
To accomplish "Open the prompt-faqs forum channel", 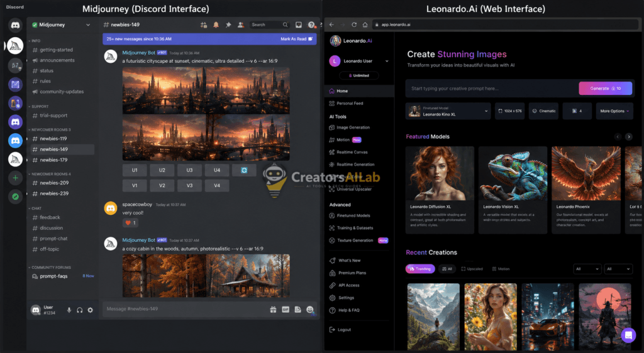I will 62,276.
